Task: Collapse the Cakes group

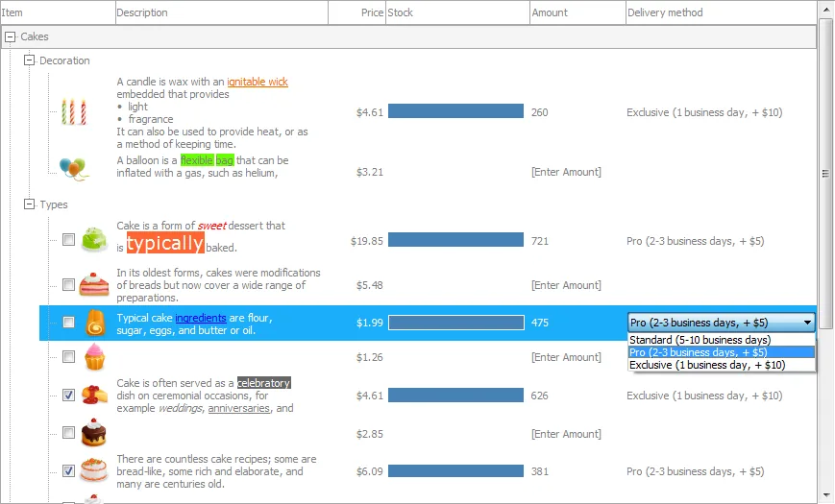Action: [10, 36]
